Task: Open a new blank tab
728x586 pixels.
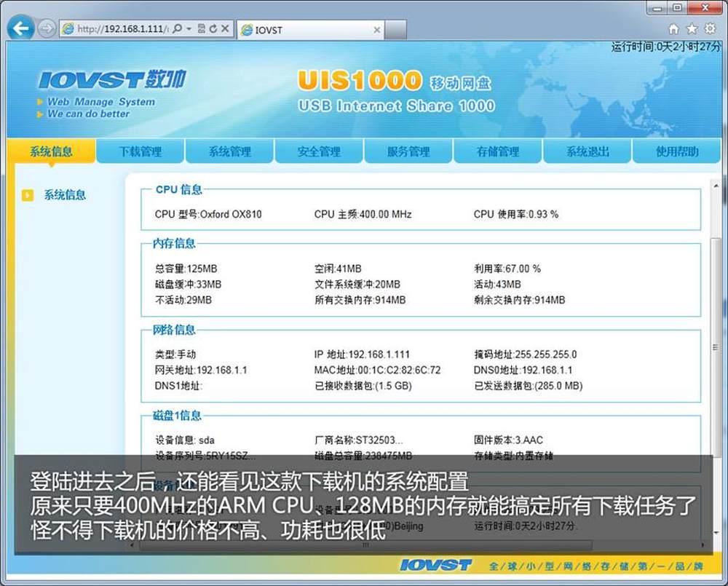Action: click(x=395, y=30)
